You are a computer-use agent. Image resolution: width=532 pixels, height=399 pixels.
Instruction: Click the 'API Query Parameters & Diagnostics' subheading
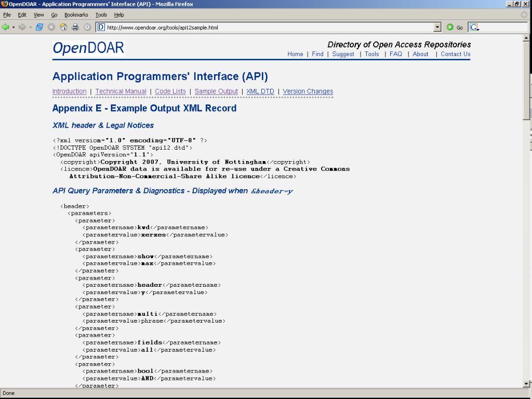click(x=118, y=191)
